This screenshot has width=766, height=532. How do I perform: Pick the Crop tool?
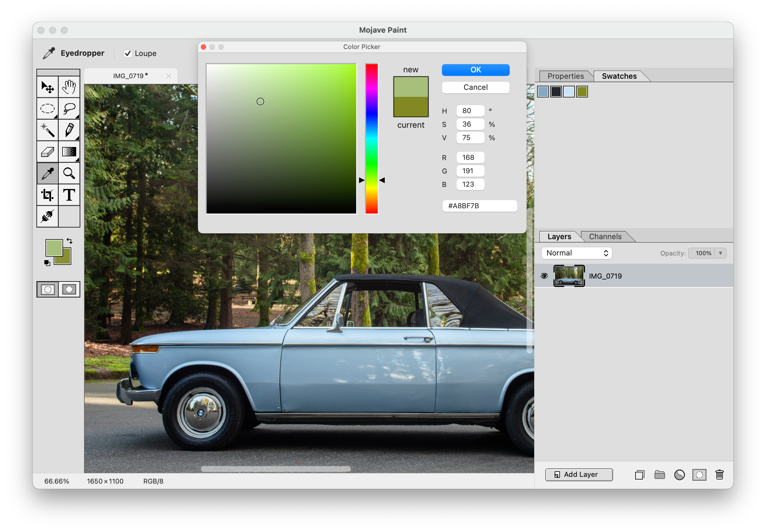[x=47, y=195]
